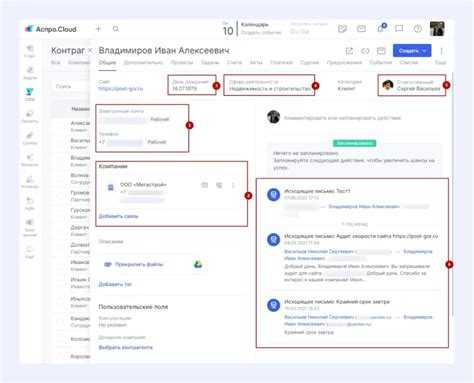Click the phone number field starting with +7

121,142
